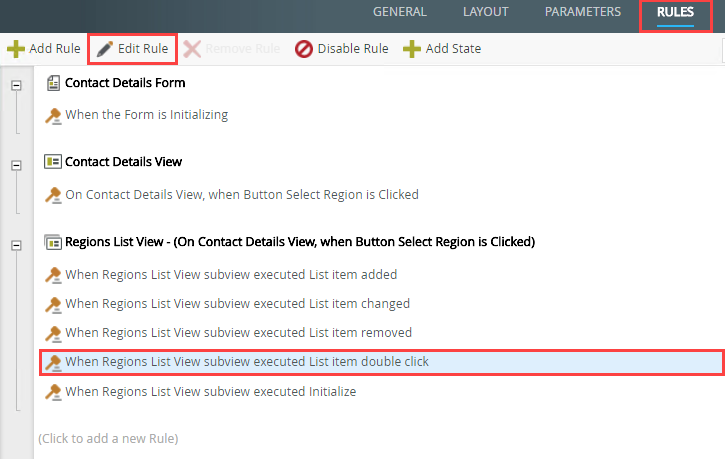The height and width of the screenshot is (459, 725).
Task: Click the Regions List View icon
Action: (53, 241)
